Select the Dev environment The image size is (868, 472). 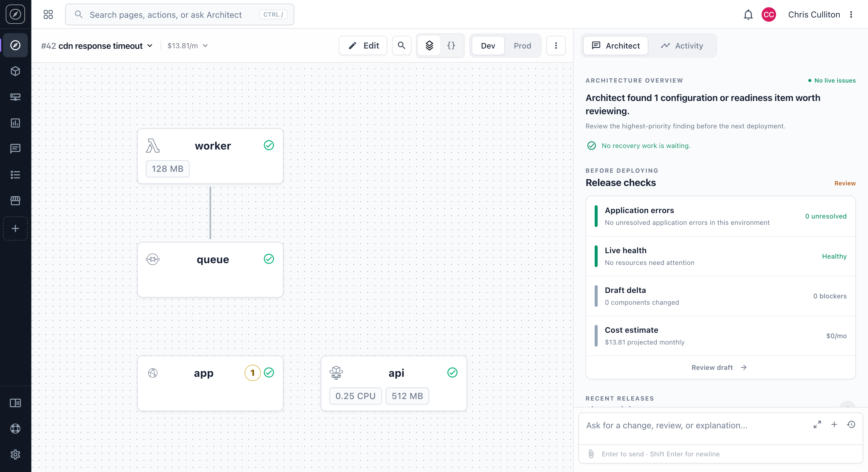(488, 46)
